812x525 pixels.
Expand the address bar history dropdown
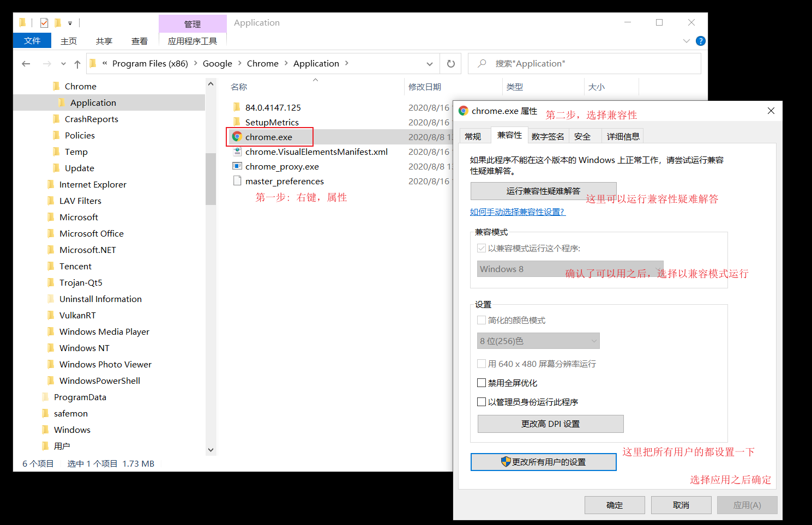(430, 64)
